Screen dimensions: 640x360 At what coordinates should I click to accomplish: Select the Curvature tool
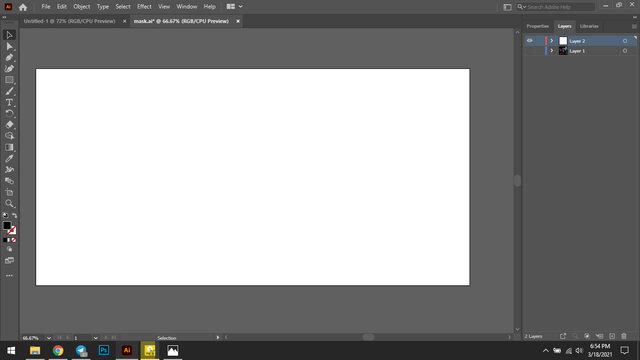tap(9, 69)
